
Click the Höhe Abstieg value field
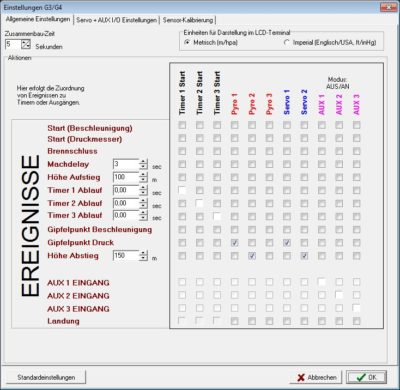pyautogui.click(x=126, y=256)
